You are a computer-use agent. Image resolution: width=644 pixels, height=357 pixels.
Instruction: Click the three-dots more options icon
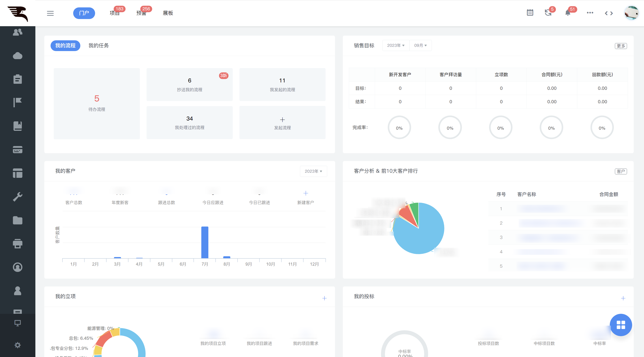click(590, 13)
